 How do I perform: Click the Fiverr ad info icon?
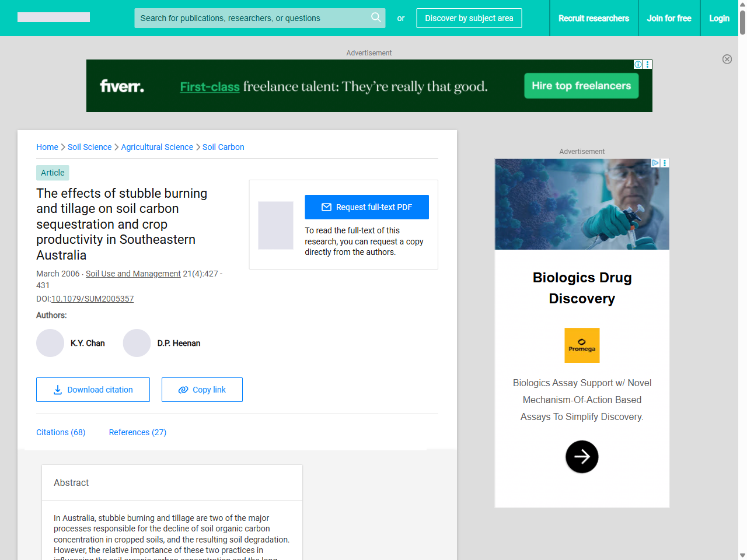pos(638,65)
